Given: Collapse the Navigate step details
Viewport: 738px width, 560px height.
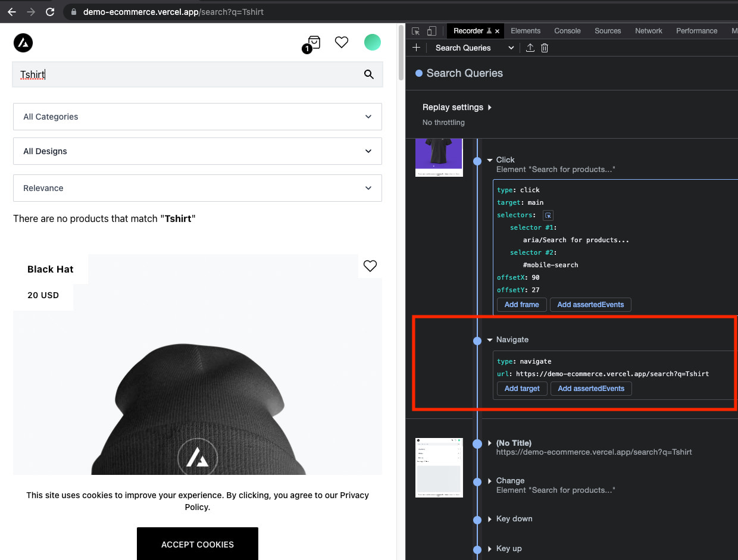Looking at the screenshot, I should pos(489,340).
